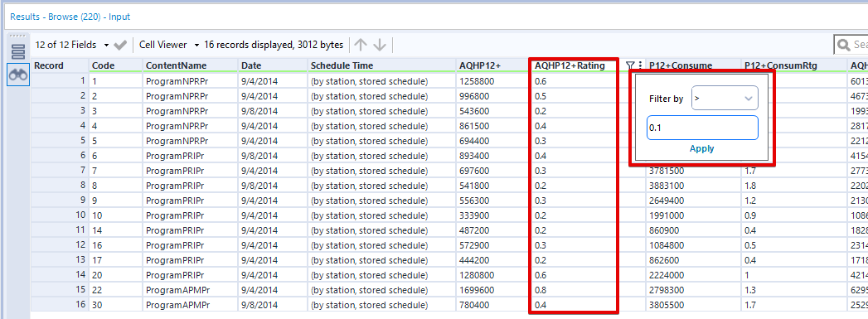Select P12+Consume cell 3883100

[x=693, y=186]
